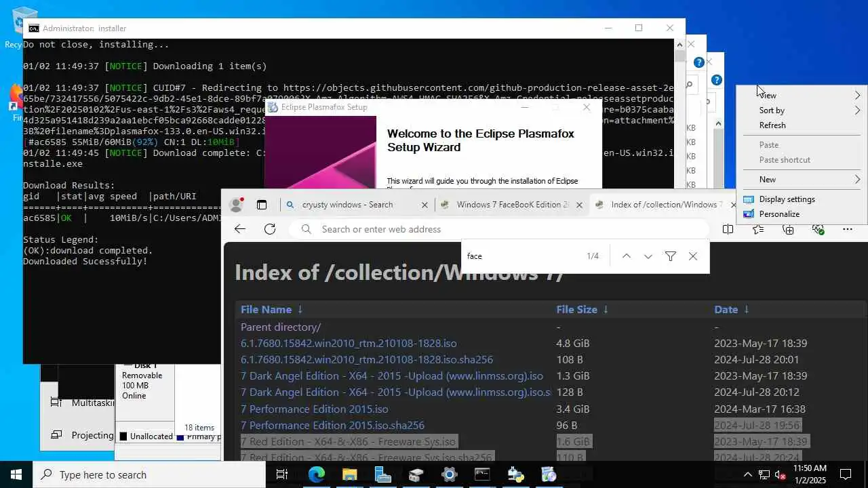Switch to Windows 7 FaceBooK Edition tab
868x488 pixels.
(511, 205)
